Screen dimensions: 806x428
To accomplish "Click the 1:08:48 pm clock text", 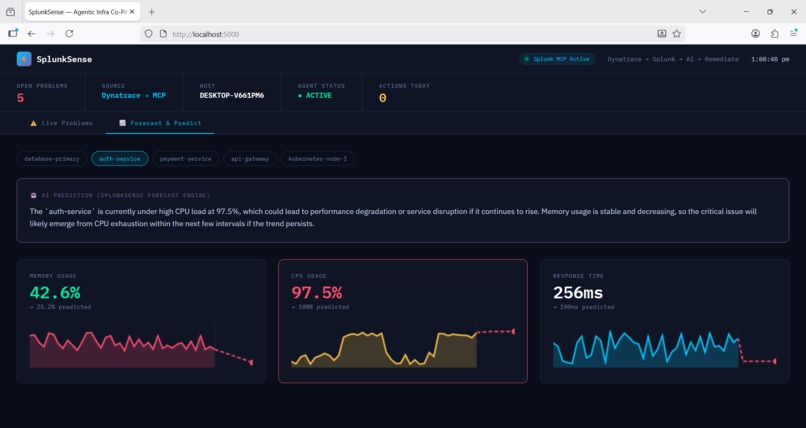I will click(x=770, y=59).
